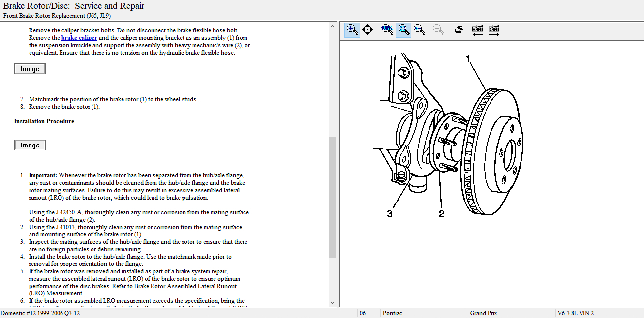Click the rotor diagram callout number 1
Screen dimensions: 644x318
(468, 58)
